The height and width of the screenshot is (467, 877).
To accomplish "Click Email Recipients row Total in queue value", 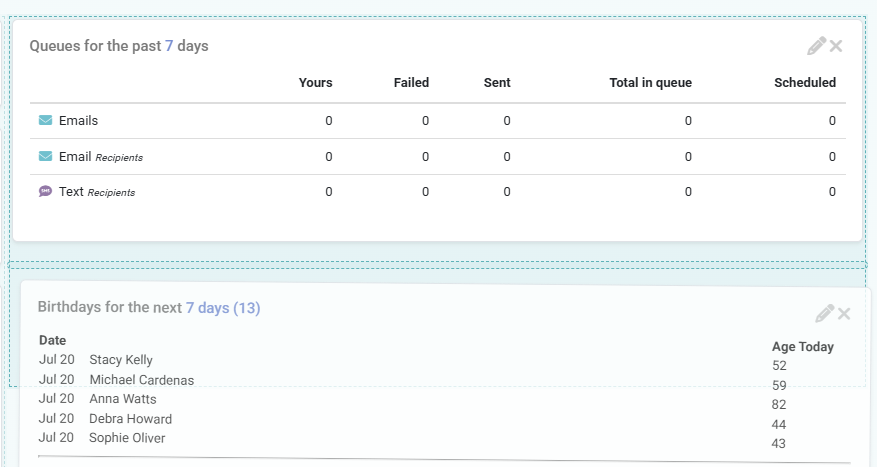I will [x=689, y=157].
